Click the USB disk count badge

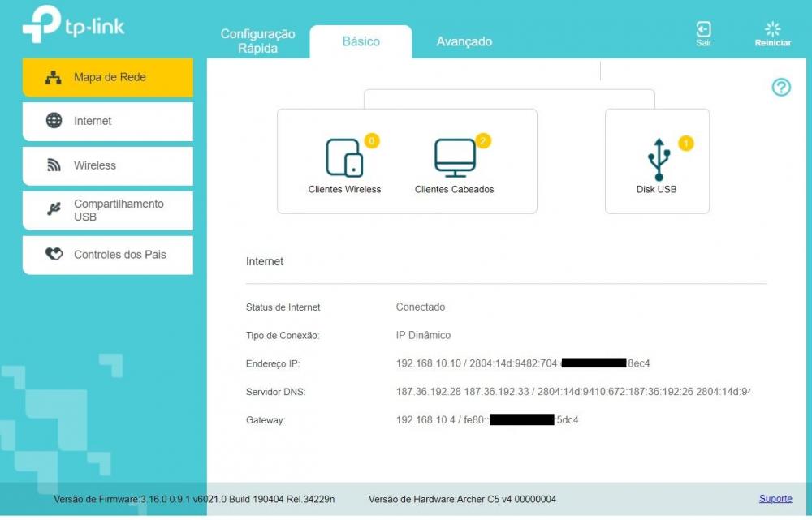(685, 144)
